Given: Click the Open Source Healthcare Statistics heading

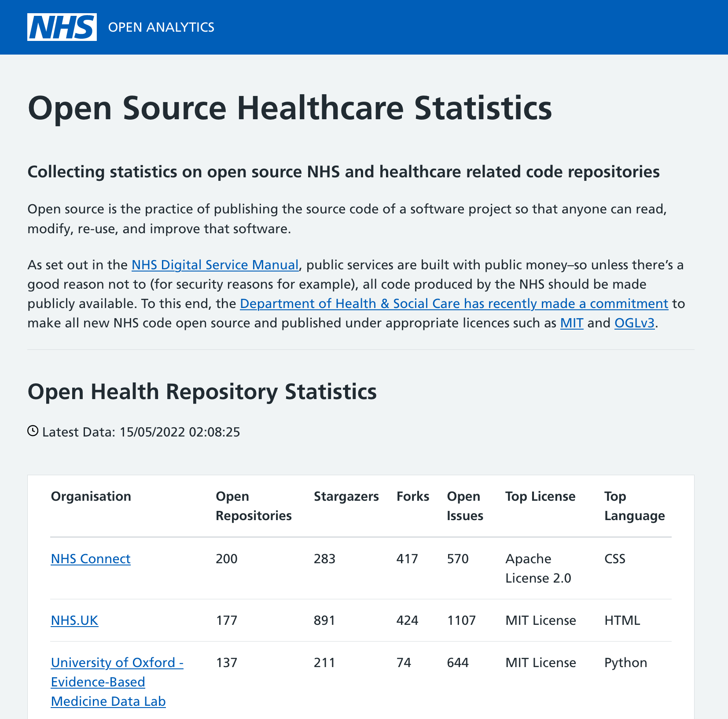Looking at the screenshot, I should coord(290,108).
